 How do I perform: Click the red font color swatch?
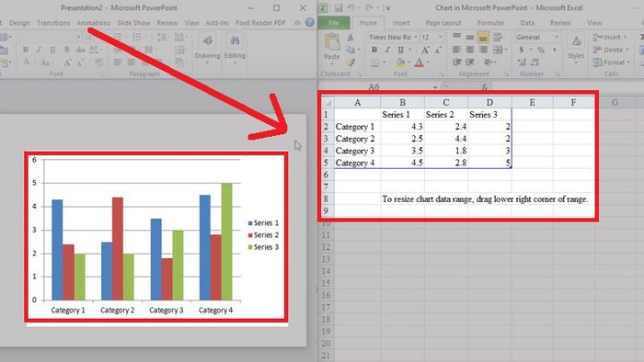[x=419, y=62]
